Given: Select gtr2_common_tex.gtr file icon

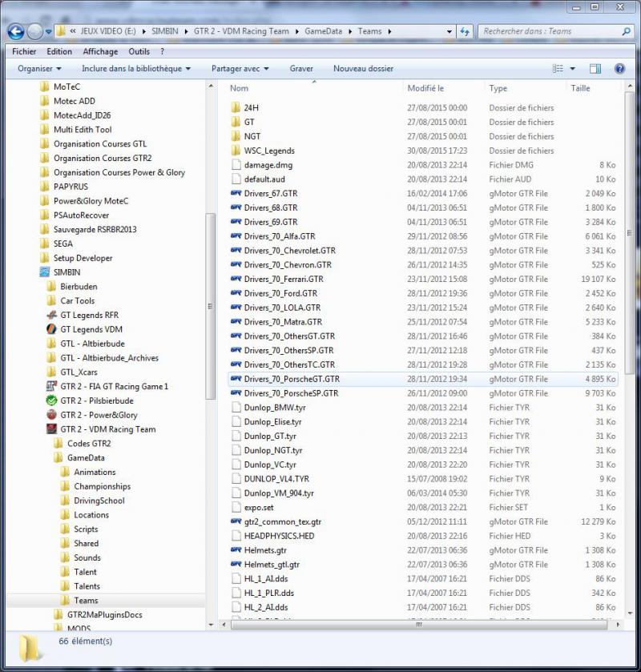Looking at the screenshot, I should coord(236,521).
